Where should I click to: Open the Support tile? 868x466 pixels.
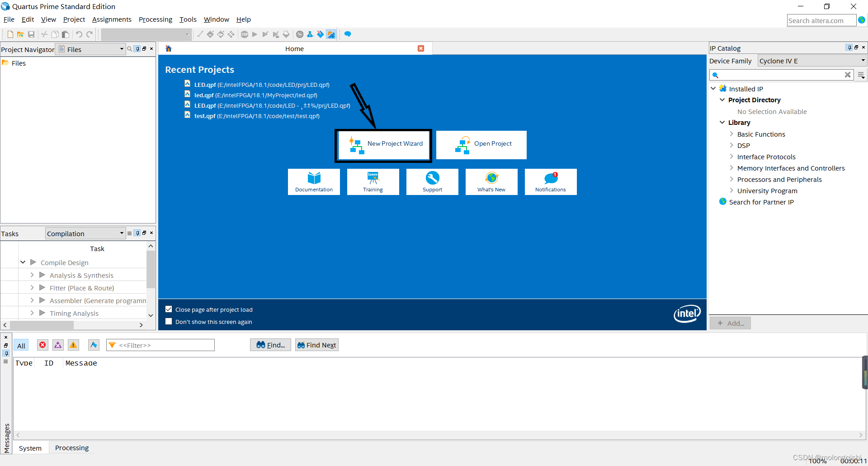(432, 182)
